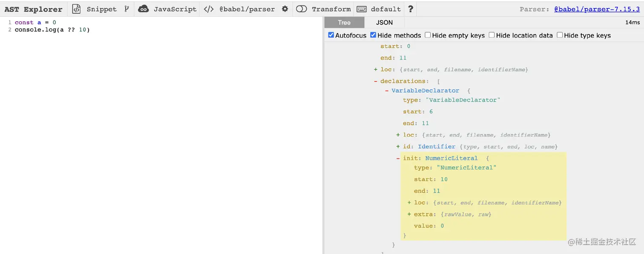Open the JavaScript language menu
Viewport: 644px width, 254px height.
(175, 9)
